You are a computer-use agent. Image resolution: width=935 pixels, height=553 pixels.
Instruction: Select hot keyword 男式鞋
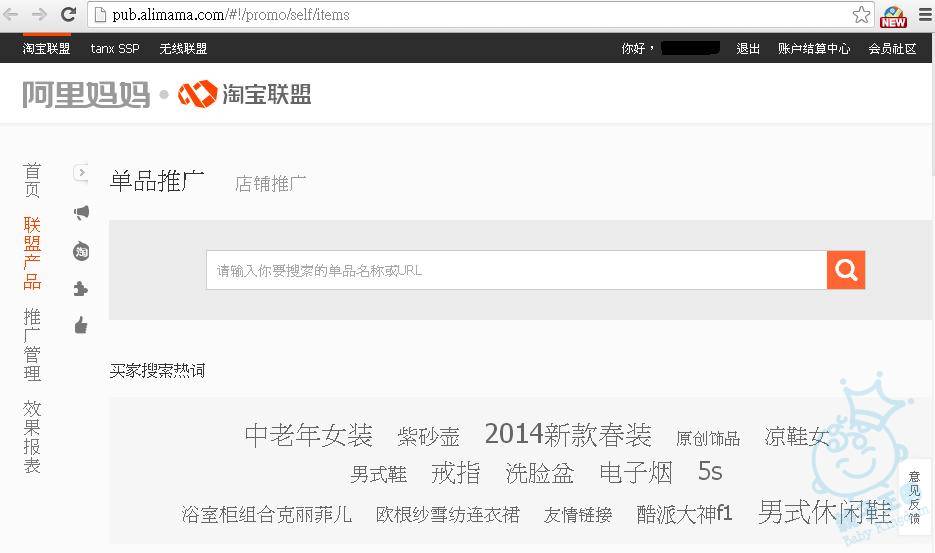point(379,475)
